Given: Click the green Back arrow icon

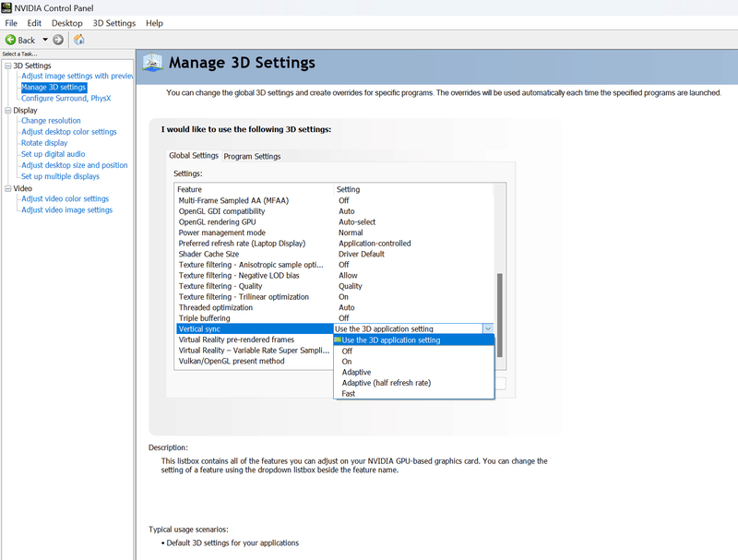Looking at the screenshot, I should click(11, 40).
